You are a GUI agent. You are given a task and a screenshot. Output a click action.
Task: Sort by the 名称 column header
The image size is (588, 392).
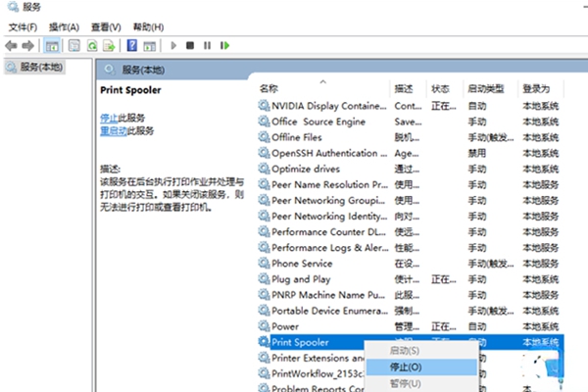coord(269,88)
